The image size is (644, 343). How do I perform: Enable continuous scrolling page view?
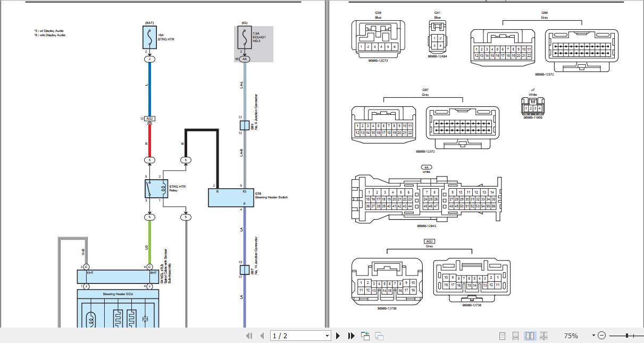[x=516, y=336]
